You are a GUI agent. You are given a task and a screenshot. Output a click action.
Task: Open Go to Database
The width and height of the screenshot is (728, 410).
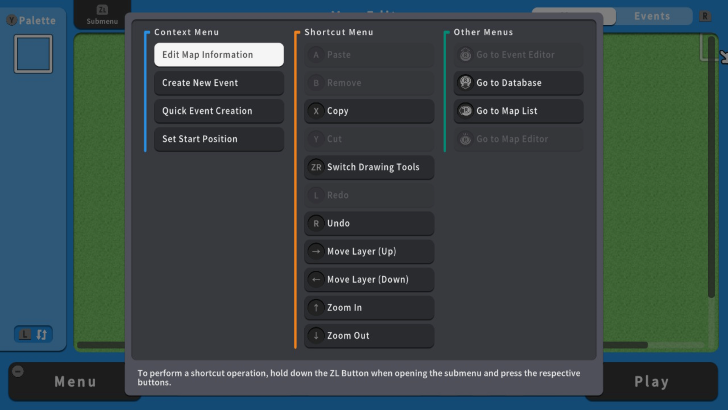[x=518, y=83]
